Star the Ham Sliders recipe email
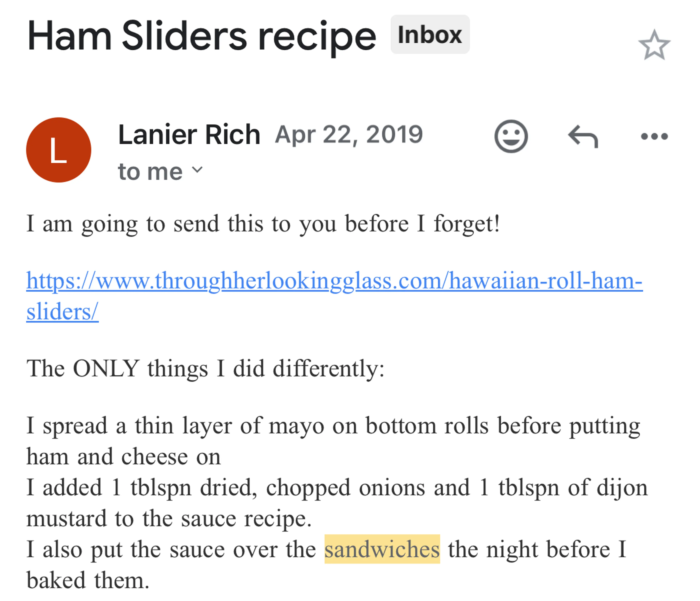The width and height of the screenshot is (700, 601). 654,45
